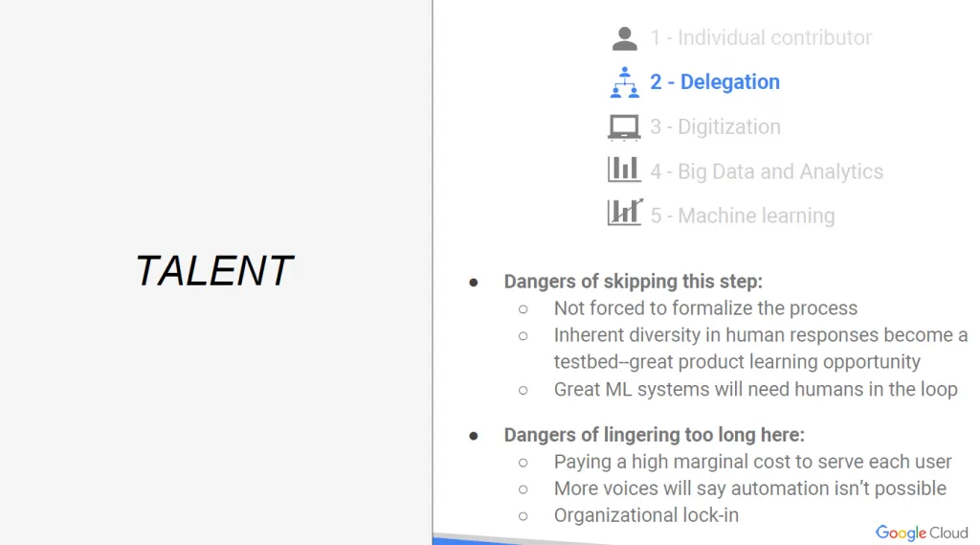Select the '3 - Digitization' step
Viewport: 980px width, 545px height.
click(x=715, y=127)
